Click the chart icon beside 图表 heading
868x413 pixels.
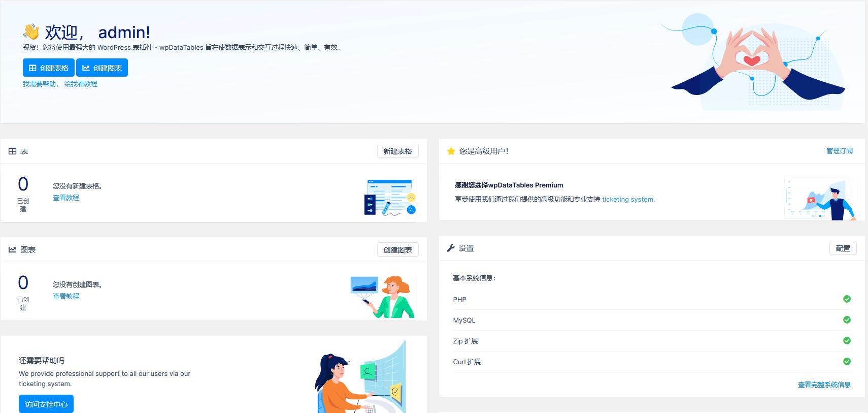(13, 250)
